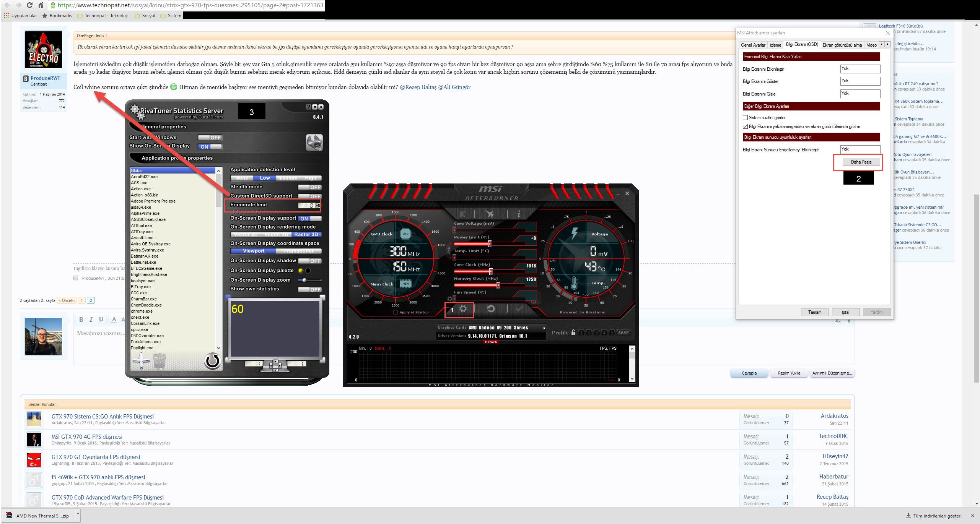Image resolution: width=980 pixels, height=524 pixels.
Task: Check the Sistem saatini göster checkbox
Action: coord(745,118)
